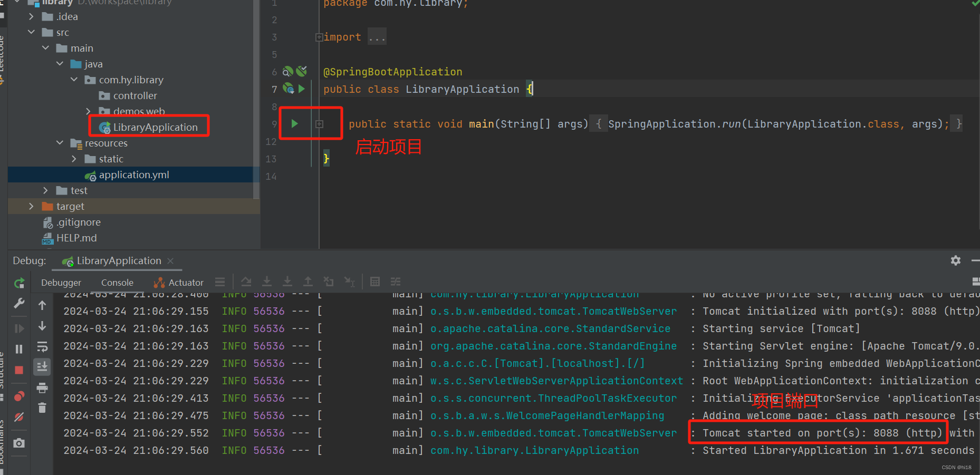
Task: Go up the stack trace in console
Action: coord(42,305)
